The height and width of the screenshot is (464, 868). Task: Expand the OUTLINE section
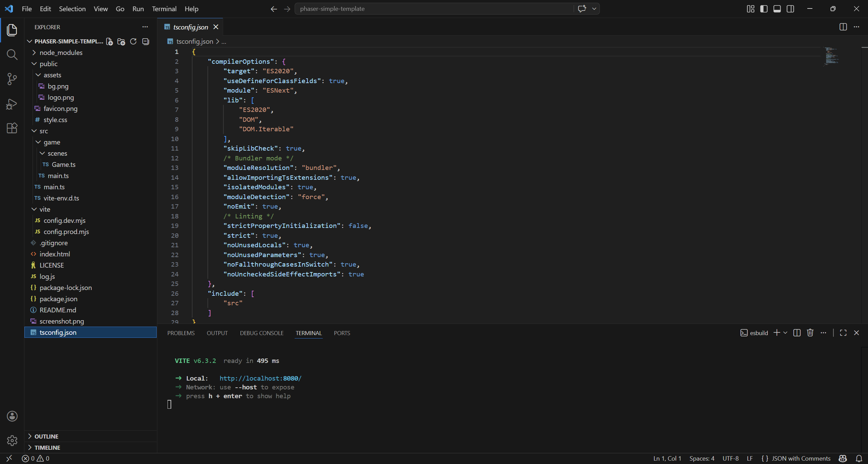click(x=46, y=437)
